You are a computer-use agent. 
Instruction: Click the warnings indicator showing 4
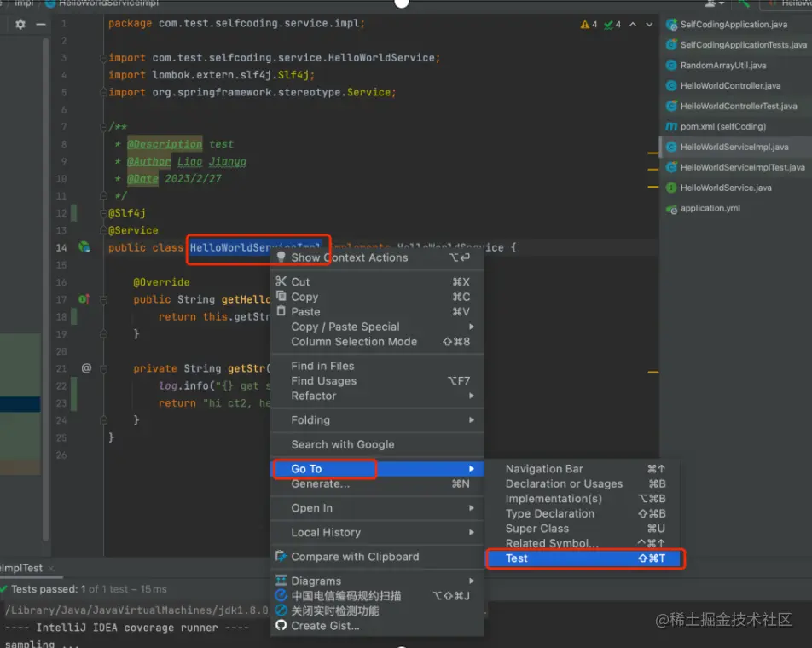[589, 25]
